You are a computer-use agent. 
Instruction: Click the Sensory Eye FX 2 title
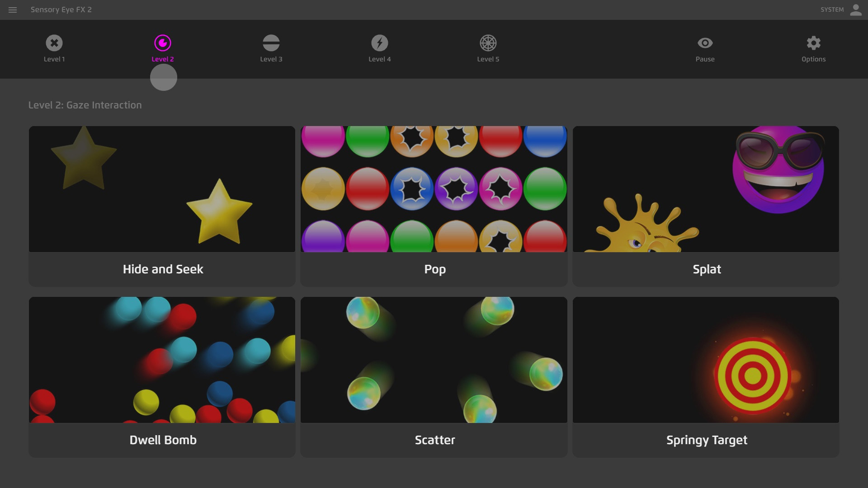pyautogui.click(x=61, y=9)
